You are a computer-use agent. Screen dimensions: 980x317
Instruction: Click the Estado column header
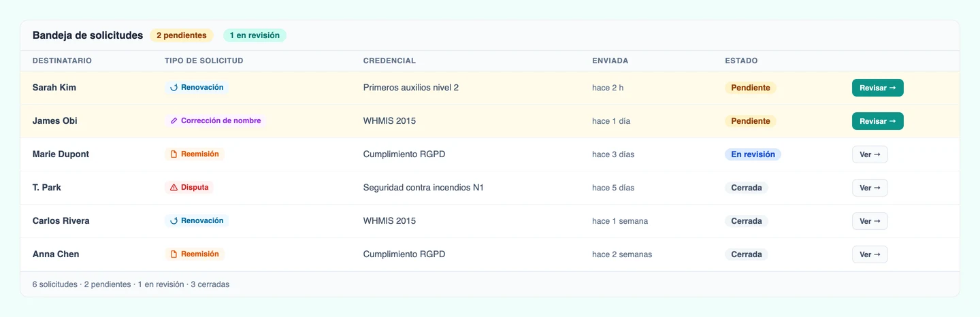pos(741,61)
